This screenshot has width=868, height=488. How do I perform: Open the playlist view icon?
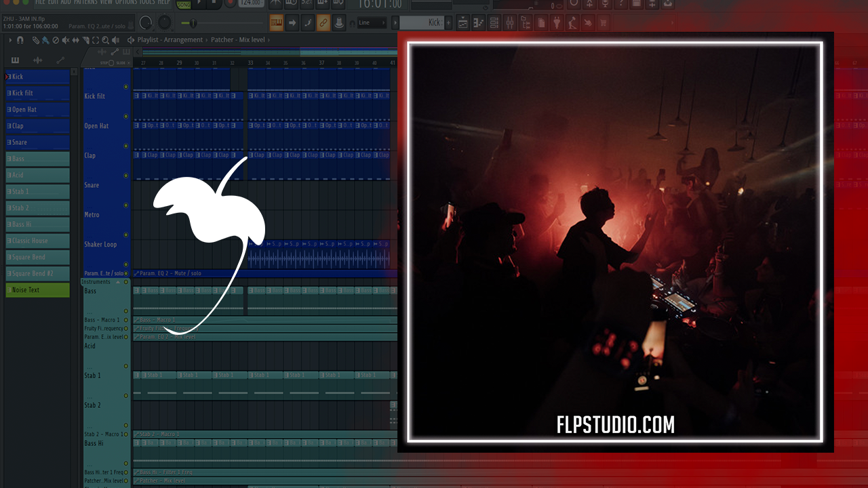pos(463,23)
